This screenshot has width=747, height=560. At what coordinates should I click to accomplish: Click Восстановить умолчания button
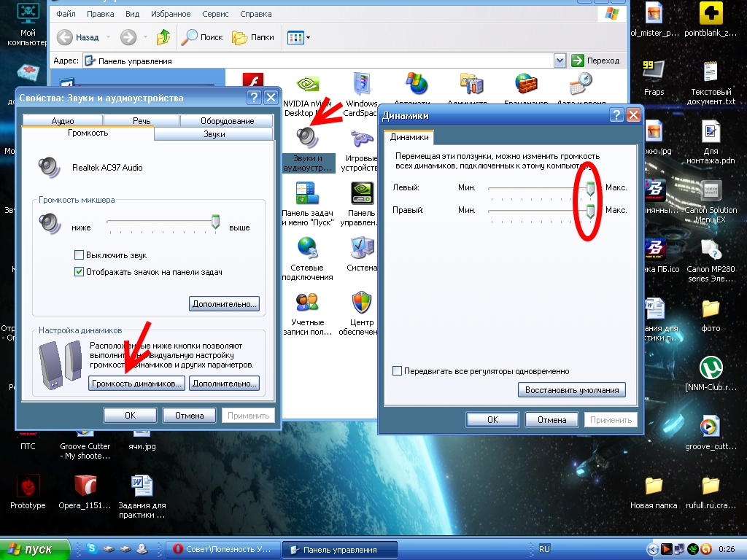(x=572, y=390)
